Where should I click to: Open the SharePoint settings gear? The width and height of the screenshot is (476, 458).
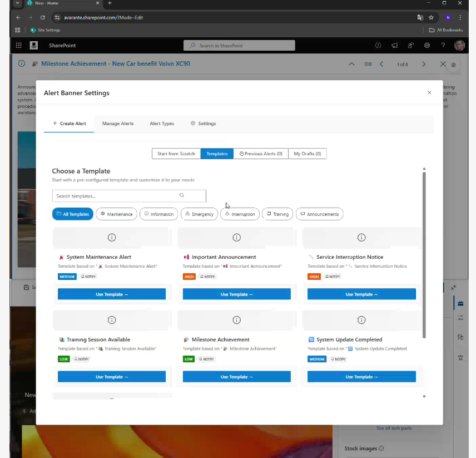click(427, 46)
